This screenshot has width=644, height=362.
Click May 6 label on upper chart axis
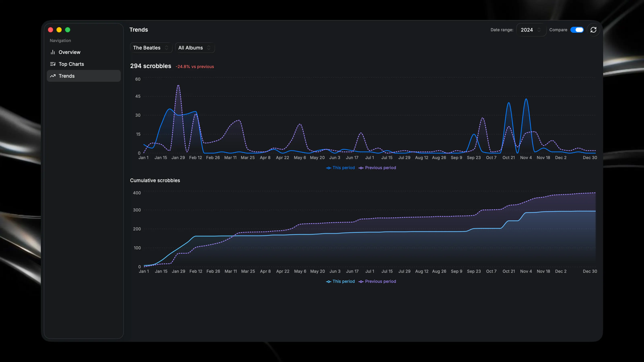(300, 158)
